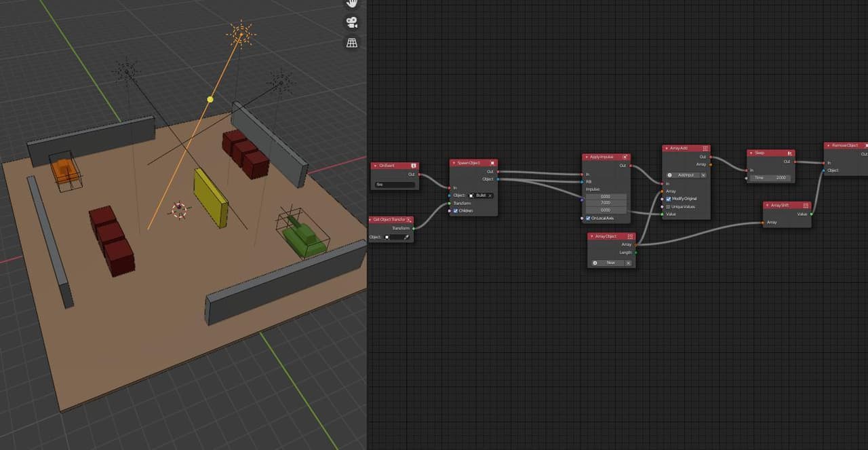Enable Unique Values in Array Add
The height and width of the screenshot is (450, 868).
click(669, 206)
